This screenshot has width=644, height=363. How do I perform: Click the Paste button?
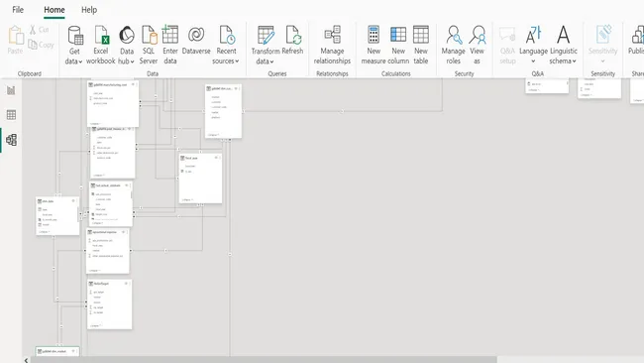tap(16, 40)
